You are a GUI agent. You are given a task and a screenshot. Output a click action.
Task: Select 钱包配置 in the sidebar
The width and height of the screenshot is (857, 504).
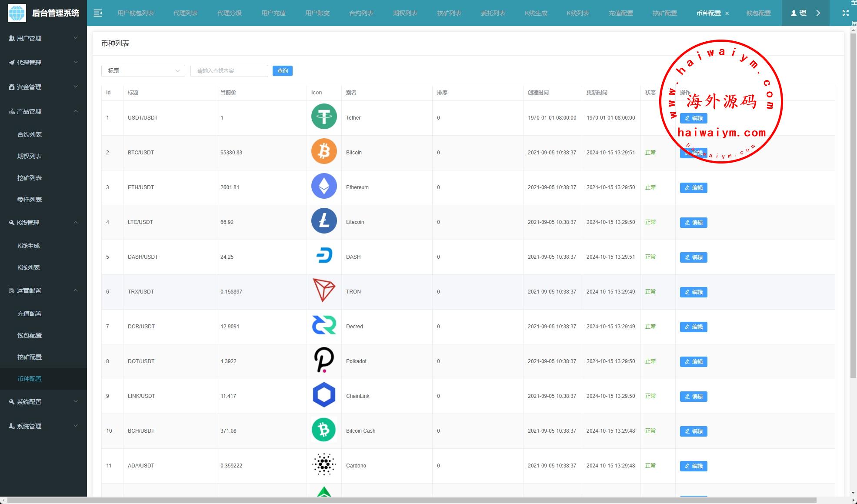point(30,335)
